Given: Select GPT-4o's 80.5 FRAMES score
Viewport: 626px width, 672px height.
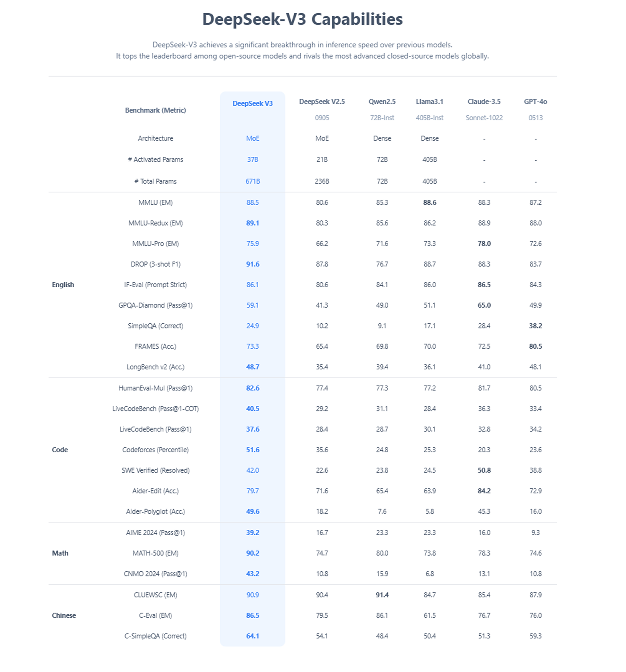Looking at the screenshot, I should pyautogui.click(x=535, y=346).
